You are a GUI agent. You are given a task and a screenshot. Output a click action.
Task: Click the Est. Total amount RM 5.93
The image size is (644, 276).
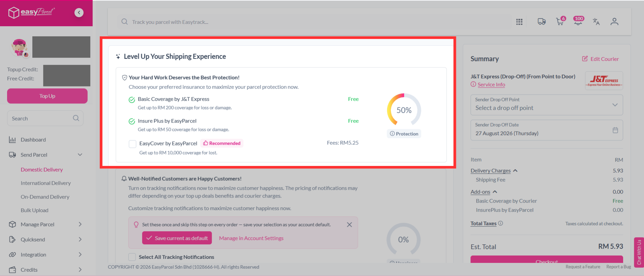(611, 246)
